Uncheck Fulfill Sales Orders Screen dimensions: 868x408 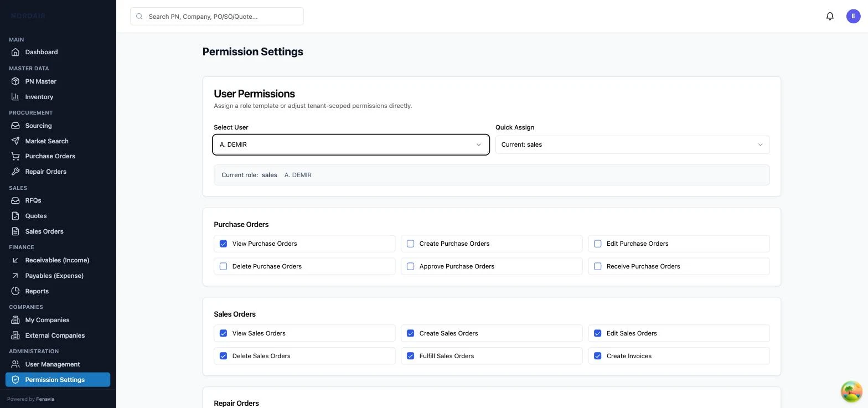[x=410, y=356]
